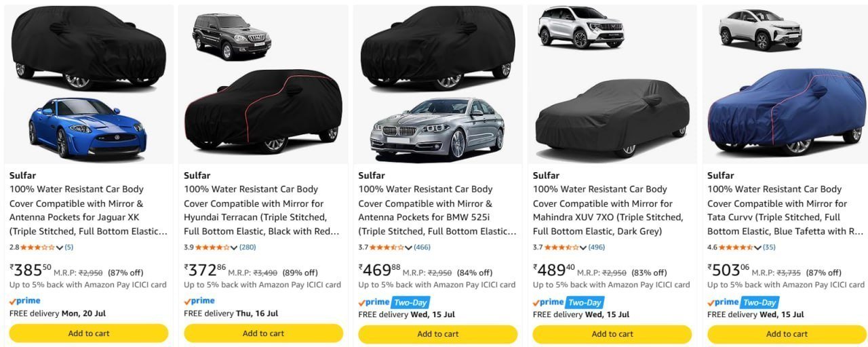Open dark grey Mahindra XUV cover image
This screenshot has width=868, height=347.
[612, 84]
